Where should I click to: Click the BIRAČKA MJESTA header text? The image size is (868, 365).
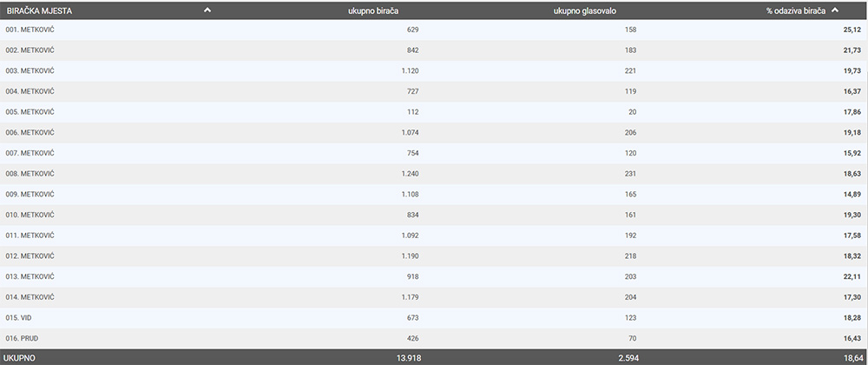pos(42,10)
